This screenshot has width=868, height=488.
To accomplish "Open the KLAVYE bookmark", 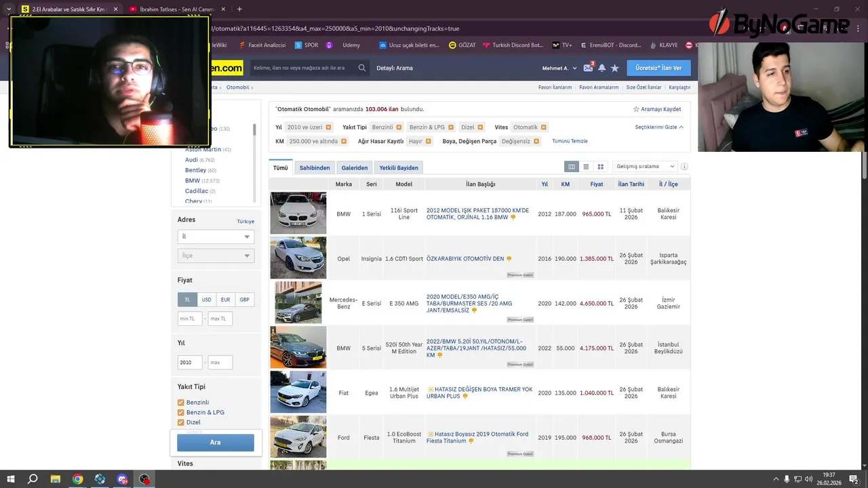I will (663, 45).
